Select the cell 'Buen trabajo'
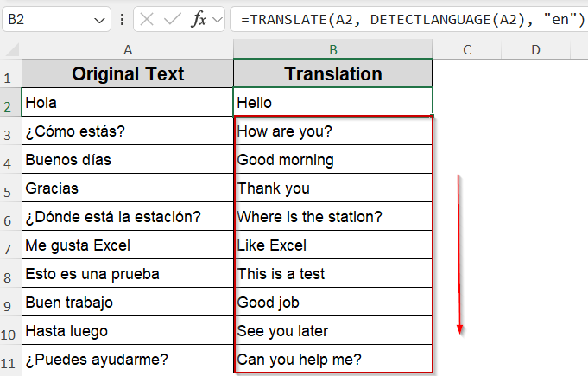Viewport: 588px width, 376px height. (128, 302)
